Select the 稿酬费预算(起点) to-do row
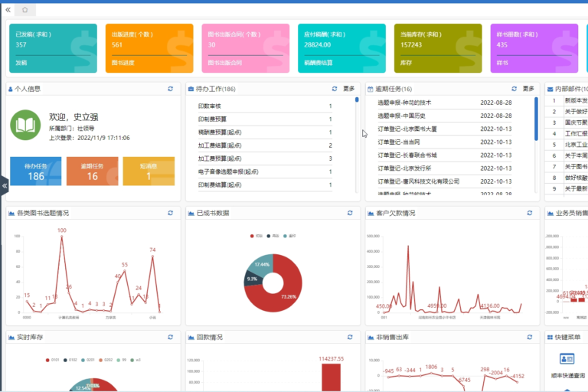Image resolution: width=588 pixels, height=392 pixels. pos(265,132)
